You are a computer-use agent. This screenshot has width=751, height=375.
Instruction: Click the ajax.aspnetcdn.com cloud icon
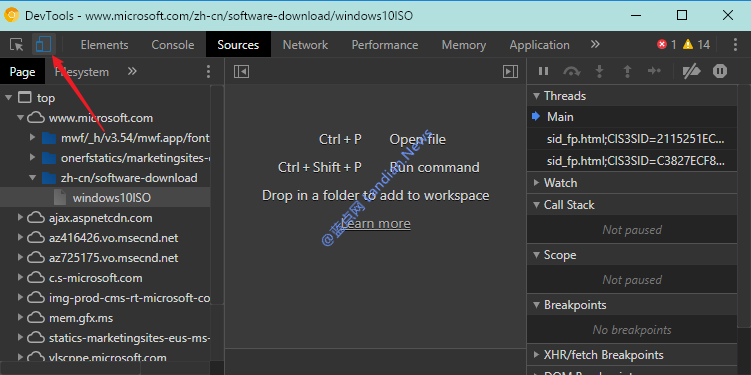36,218
